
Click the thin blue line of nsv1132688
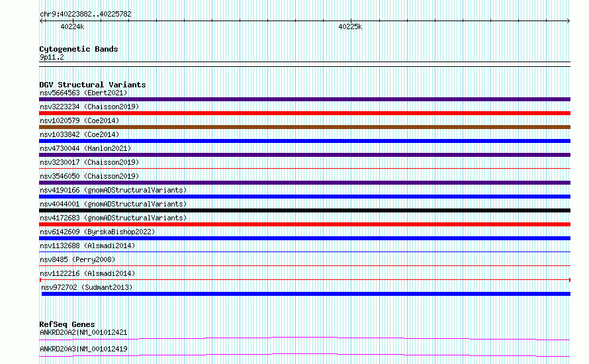tap(304, 252)
